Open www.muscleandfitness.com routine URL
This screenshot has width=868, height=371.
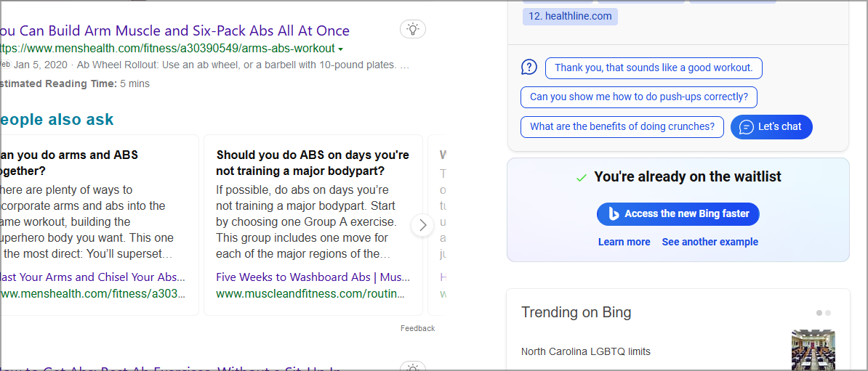tap(310, 293)
